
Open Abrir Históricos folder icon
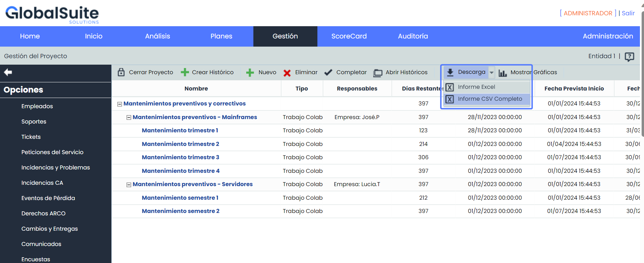click(x=378, y=73)
